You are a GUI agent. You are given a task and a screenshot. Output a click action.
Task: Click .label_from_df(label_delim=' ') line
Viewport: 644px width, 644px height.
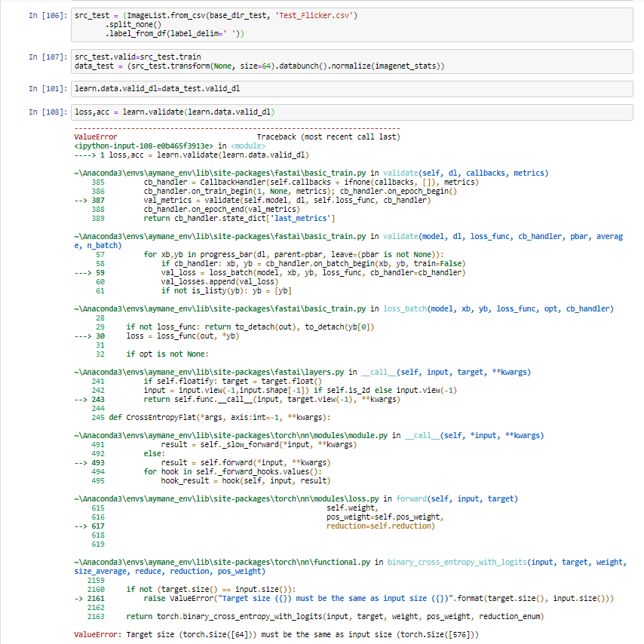[x=174, y=34]
